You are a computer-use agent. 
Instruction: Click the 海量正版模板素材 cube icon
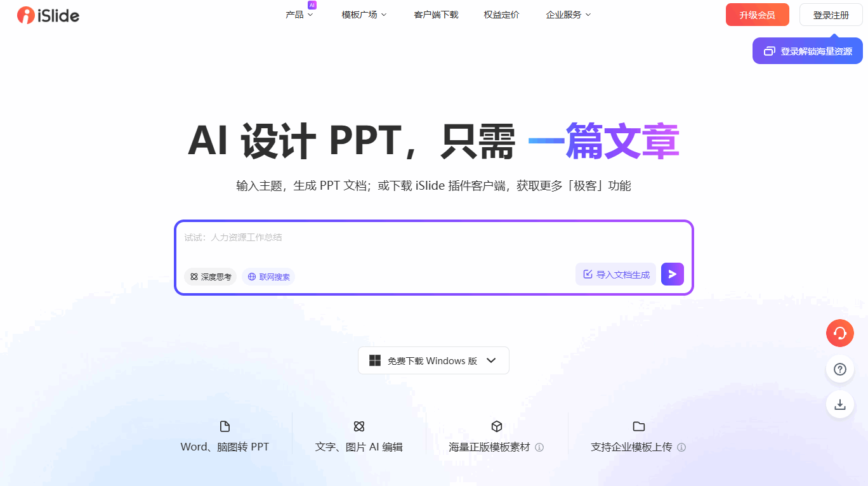(496, 426)
